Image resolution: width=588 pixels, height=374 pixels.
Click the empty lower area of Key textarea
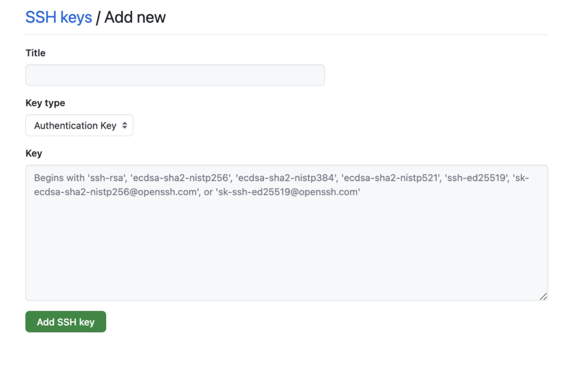287,255
